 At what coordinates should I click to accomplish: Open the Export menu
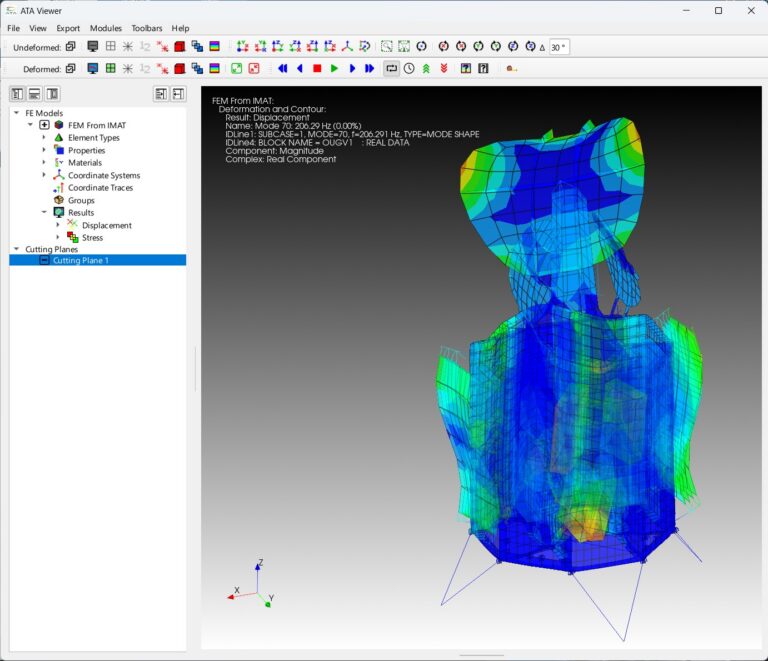pyautogui.click(x=68, y=28)
